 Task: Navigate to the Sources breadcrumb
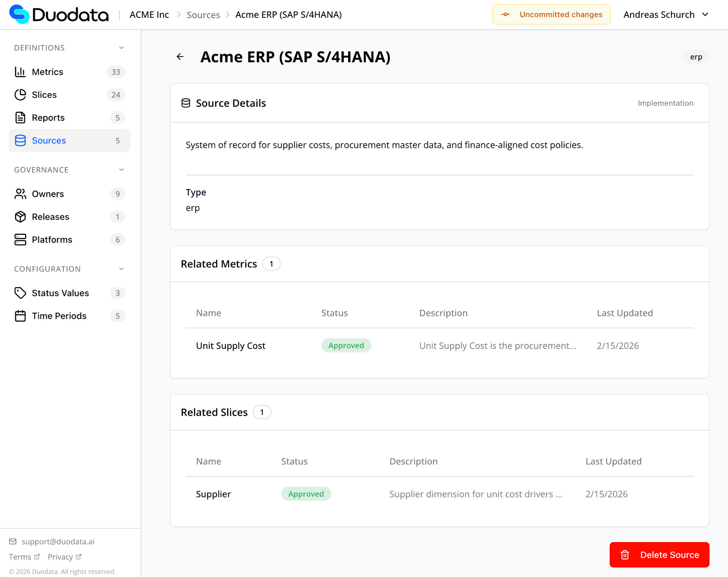(x=203, y=15)
